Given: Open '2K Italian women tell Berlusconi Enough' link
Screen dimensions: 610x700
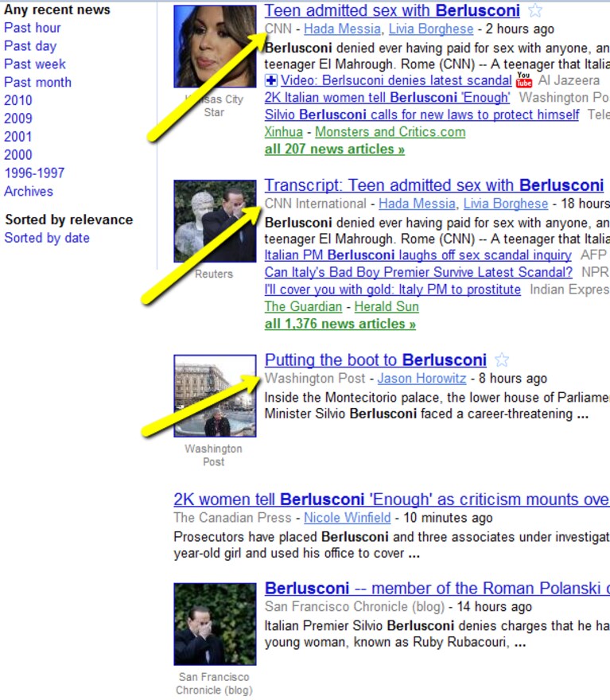Looking at the screenshot, I should click(x=387, y=97).
